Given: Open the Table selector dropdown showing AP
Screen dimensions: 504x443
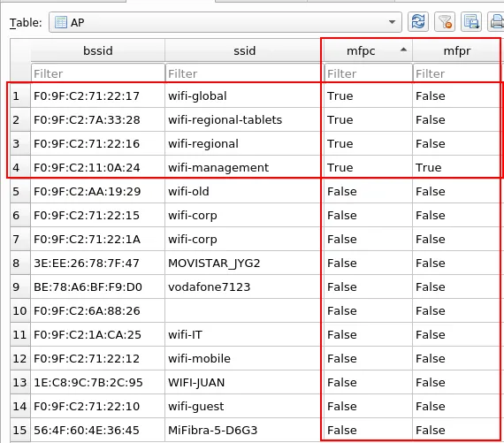Looking at the screenshot, I should click(x=225, y=22).
